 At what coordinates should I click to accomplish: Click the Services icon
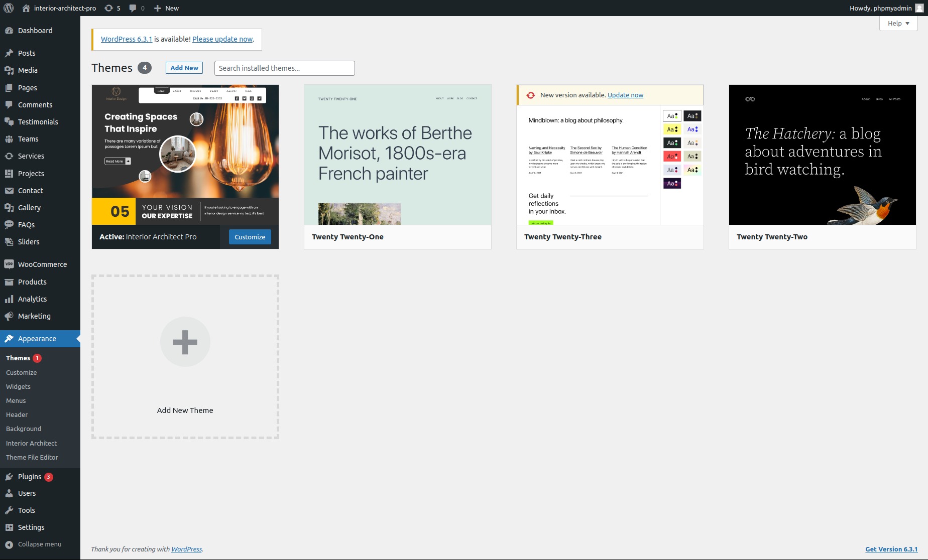[x=9, y=156]
